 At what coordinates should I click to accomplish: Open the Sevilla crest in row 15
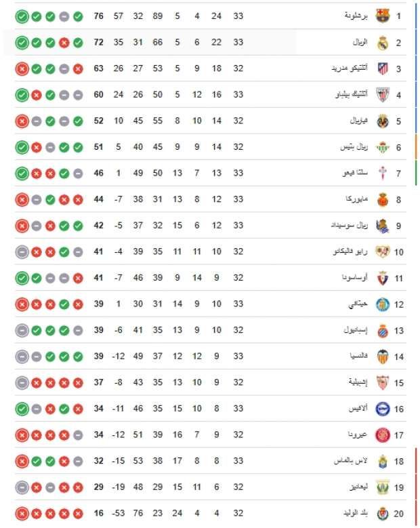coord(383,382)
